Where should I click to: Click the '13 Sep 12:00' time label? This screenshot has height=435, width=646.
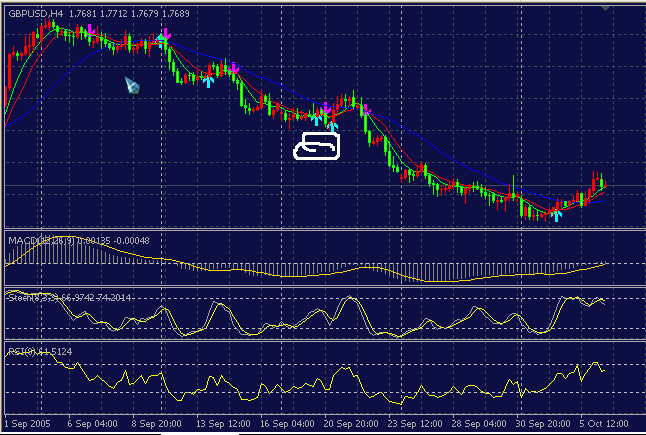[223, 423]
